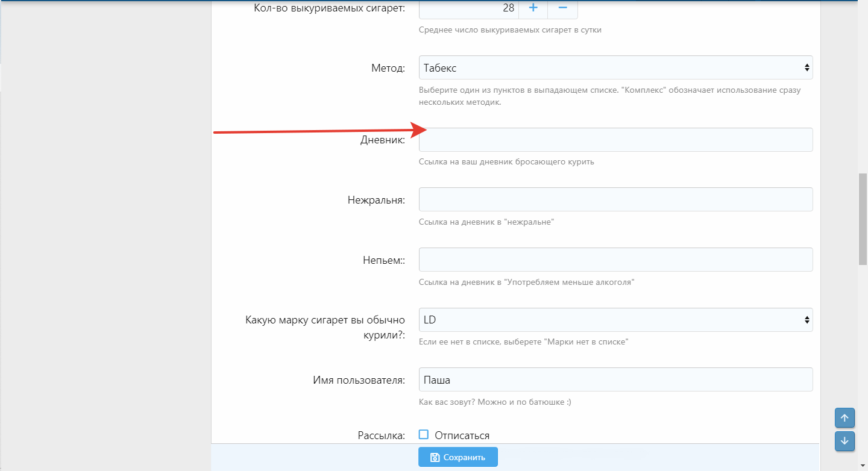Open the Метод dropdown showing Табекс
The height and width of the screenshot is (471, 868).
(x=615, y=67)
